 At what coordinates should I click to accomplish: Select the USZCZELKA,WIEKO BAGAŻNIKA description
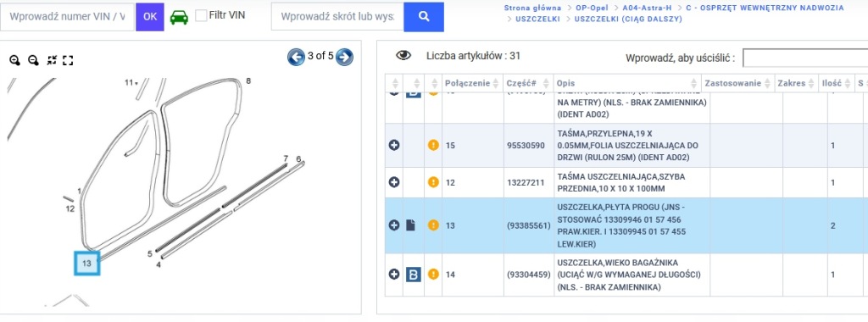click(x=629, y=275)
